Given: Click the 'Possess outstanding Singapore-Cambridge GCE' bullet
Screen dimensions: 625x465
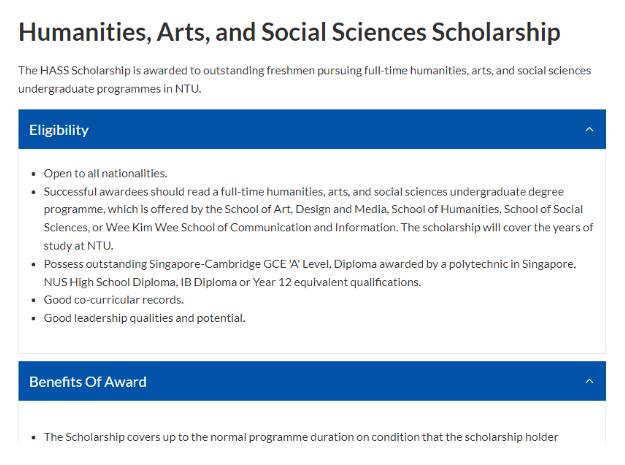Looking at the screenshot, I should (x=310, y=273).
